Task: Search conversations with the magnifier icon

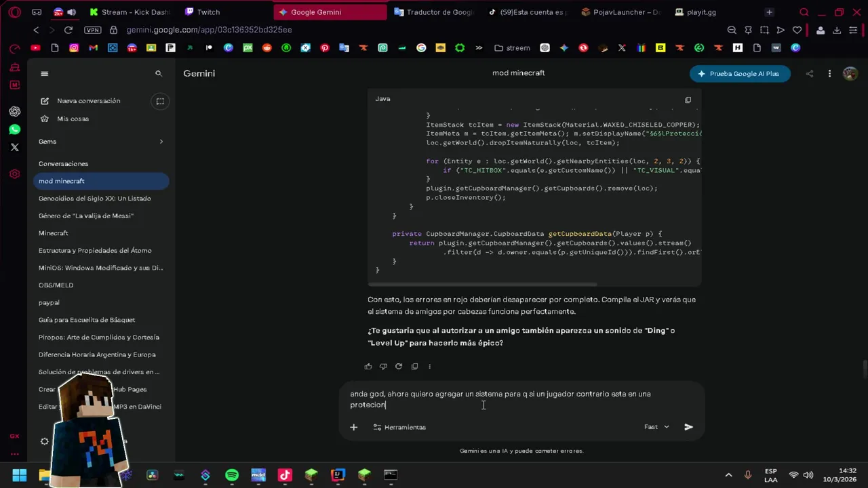Action: click(x=159, y=74)
